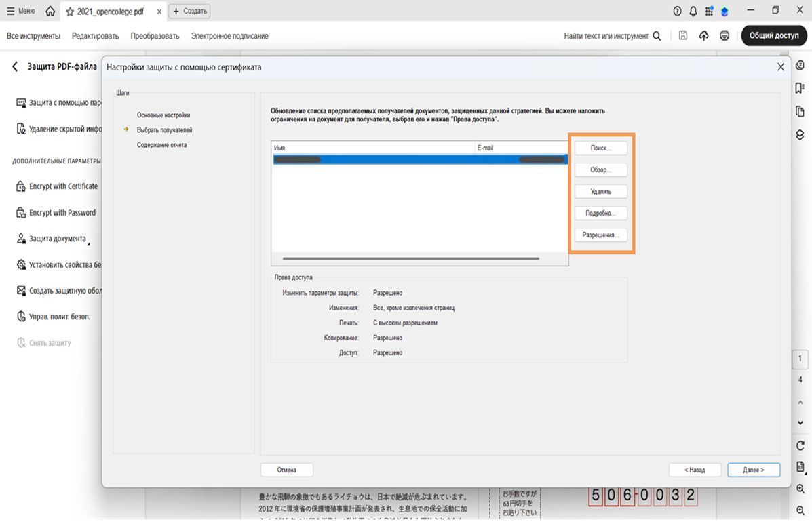Click the page number 1 box
This screenshot has width=812, height=524.
tap(800, 359)
